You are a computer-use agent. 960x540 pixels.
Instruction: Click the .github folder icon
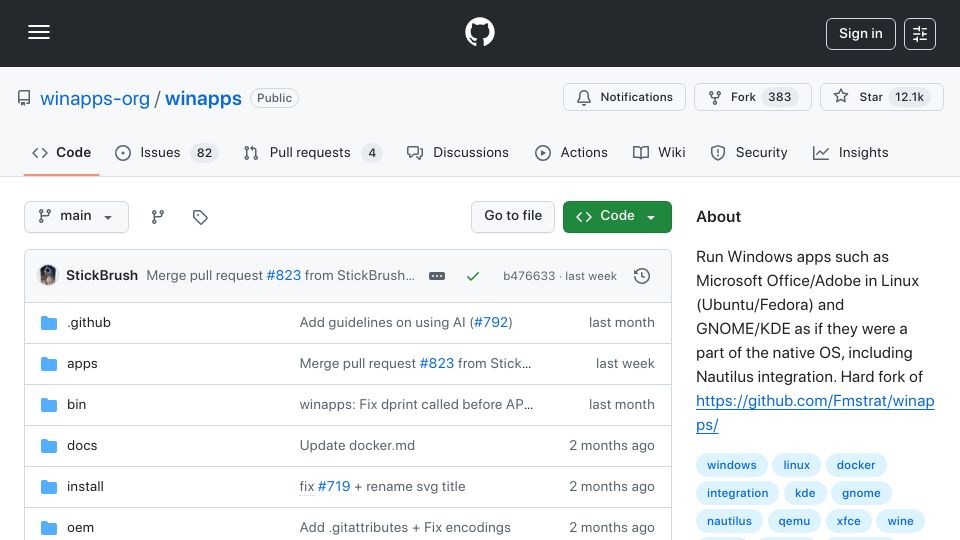point(49,323)
